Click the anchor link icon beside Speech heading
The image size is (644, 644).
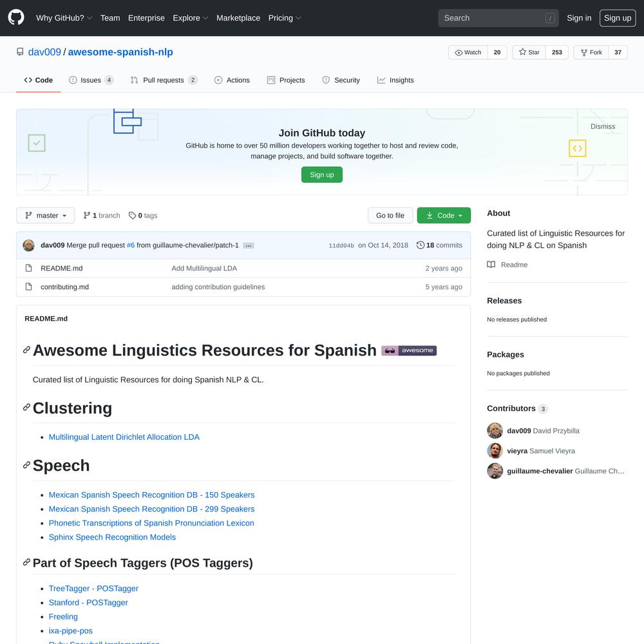[26, 465]
